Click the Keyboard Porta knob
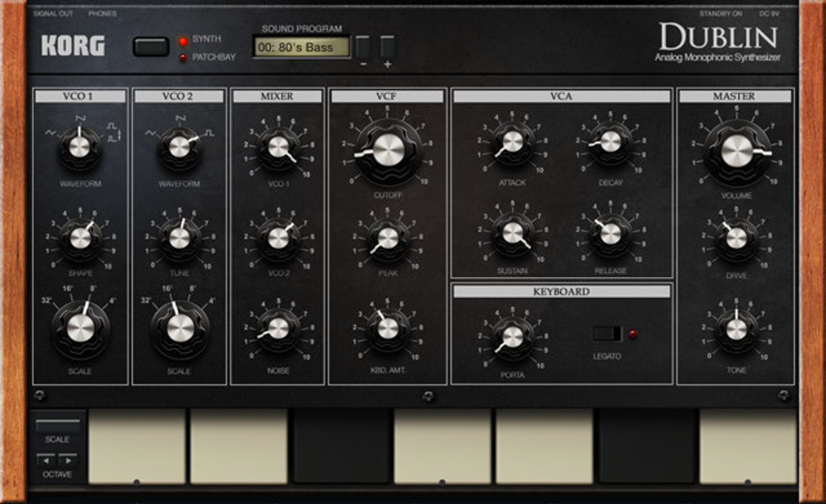The width and height of the screenshot is (826, 504). point(512,337)
